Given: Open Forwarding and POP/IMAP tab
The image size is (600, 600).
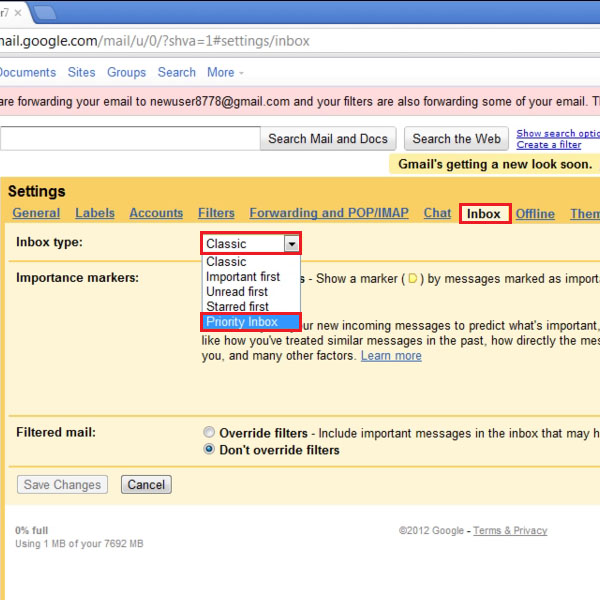Looking at the screenshot, I should (329, 213).
